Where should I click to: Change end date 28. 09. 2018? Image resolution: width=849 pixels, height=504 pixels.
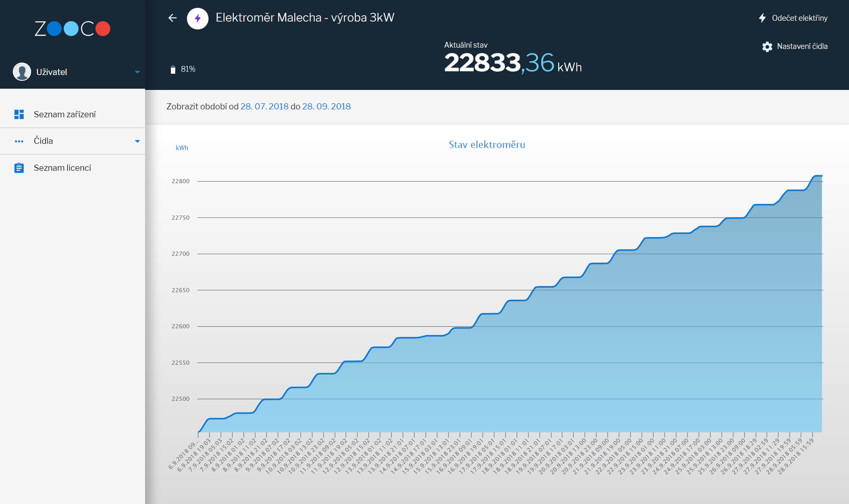tap(326, 107)
